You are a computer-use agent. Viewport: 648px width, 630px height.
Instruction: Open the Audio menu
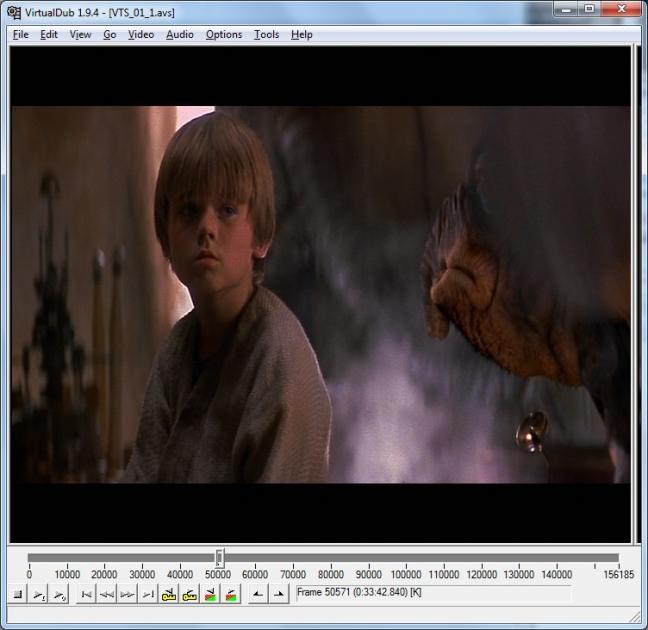pos(180,35)
